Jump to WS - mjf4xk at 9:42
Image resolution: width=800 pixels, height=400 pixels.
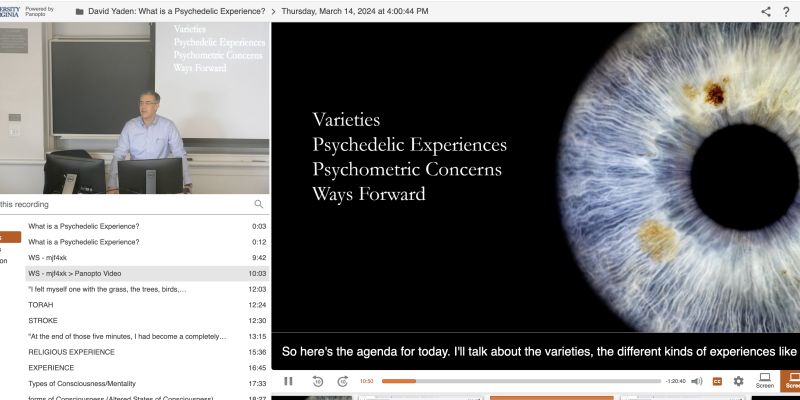(x=147, y=258)
